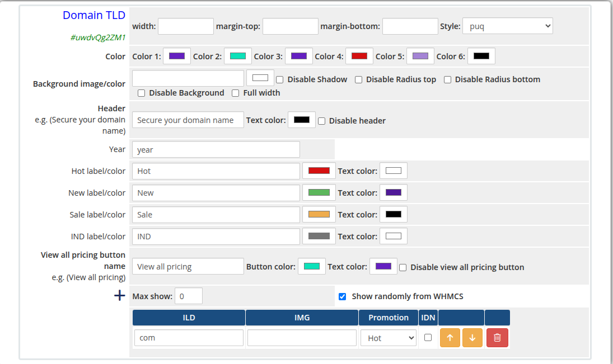
Task: Check the Disable header box
Action: point(321,121)
